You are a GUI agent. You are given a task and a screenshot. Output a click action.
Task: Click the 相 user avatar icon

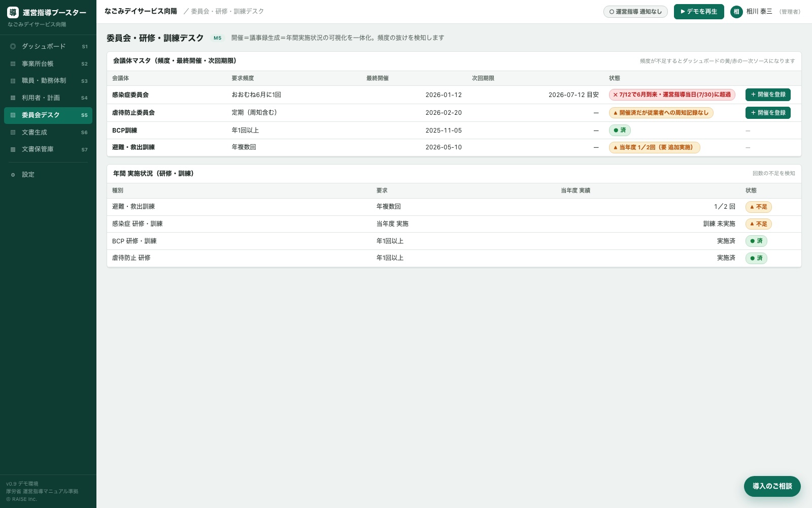tap(736, 12)
